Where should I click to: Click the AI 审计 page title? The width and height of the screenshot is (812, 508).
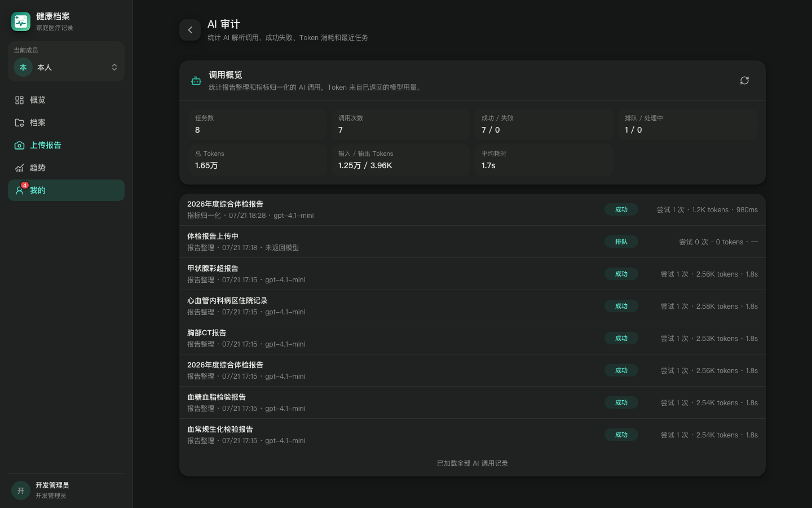tap(224, 24)
